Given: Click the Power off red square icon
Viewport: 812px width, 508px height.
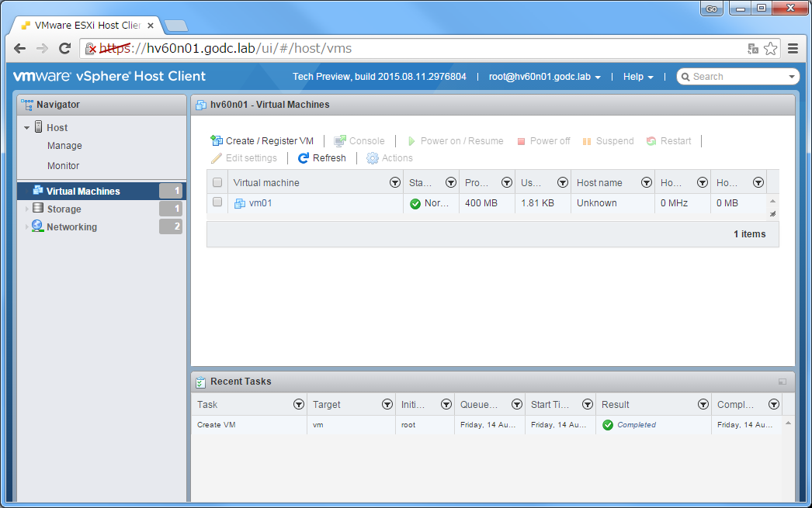Looking at the screenshot, I should click(x=521, y=141).
